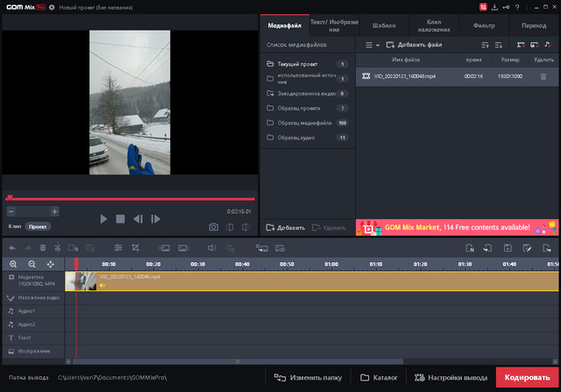Screen dimensions: 561x392
Task: Switch to Клип наложения tab
Action: [434, 25]
